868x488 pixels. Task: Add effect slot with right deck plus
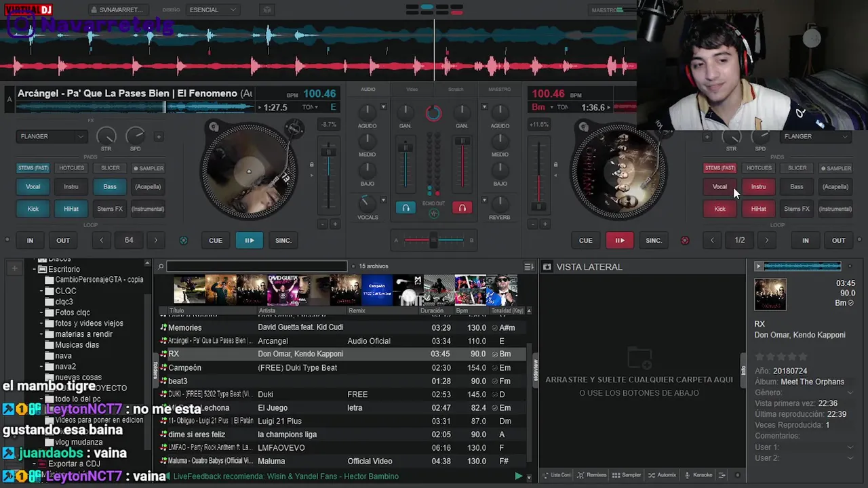[707, 136]
